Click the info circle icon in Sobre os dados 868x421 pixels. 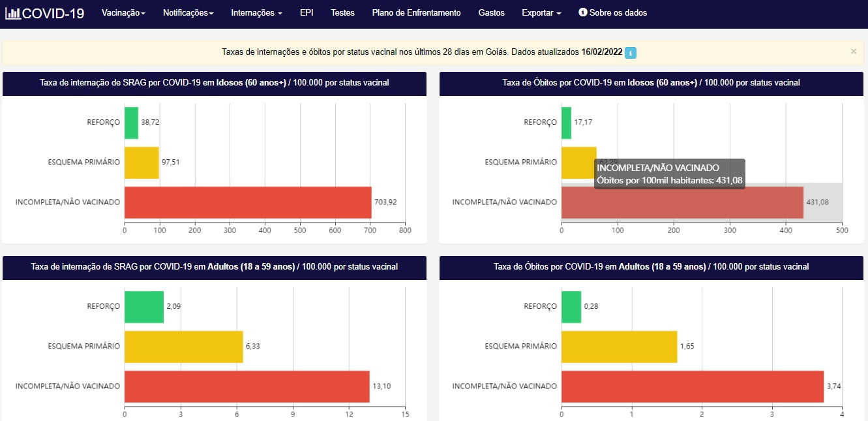pos(582,12)
